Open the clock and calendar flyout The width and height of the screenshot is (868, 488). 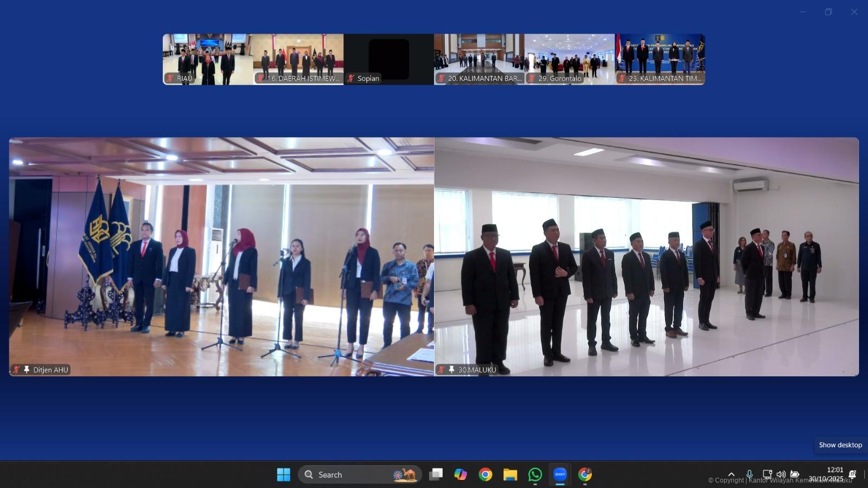[x=827, y=474]
